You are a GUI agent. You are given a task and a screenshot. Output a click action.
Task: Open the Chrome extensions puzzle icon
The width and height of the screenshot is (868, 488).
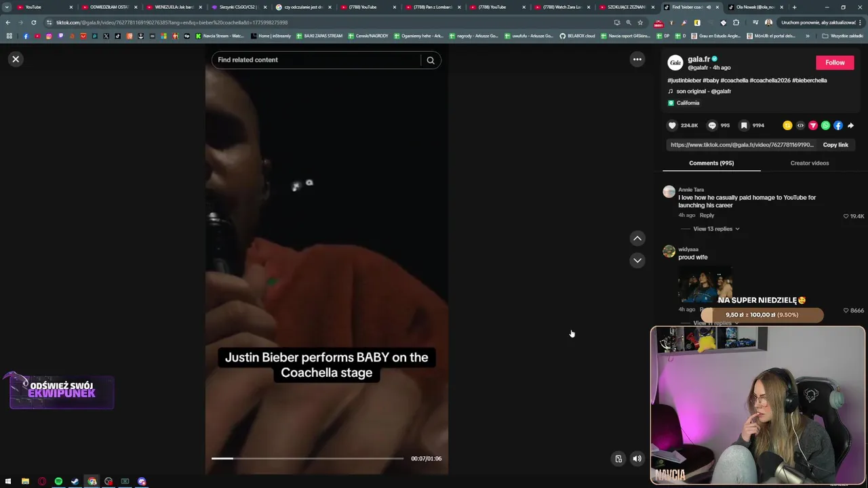[736, 22]
